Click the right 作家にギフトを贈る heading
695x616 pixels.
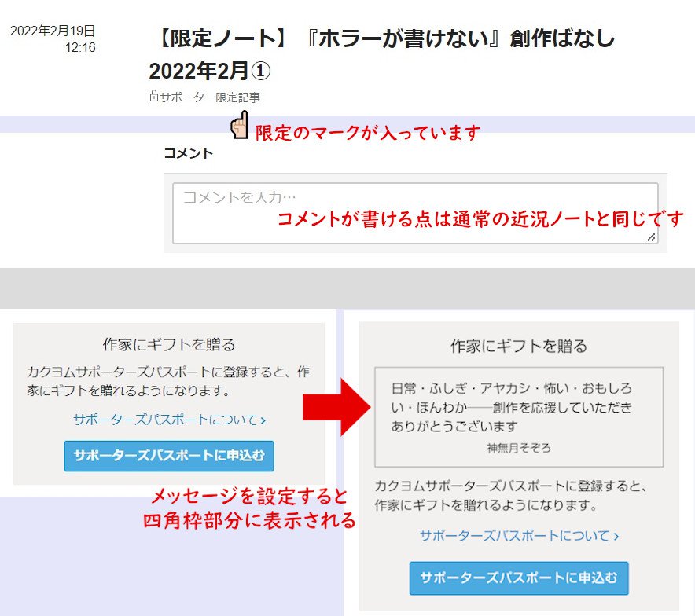[x=519, y=346]
